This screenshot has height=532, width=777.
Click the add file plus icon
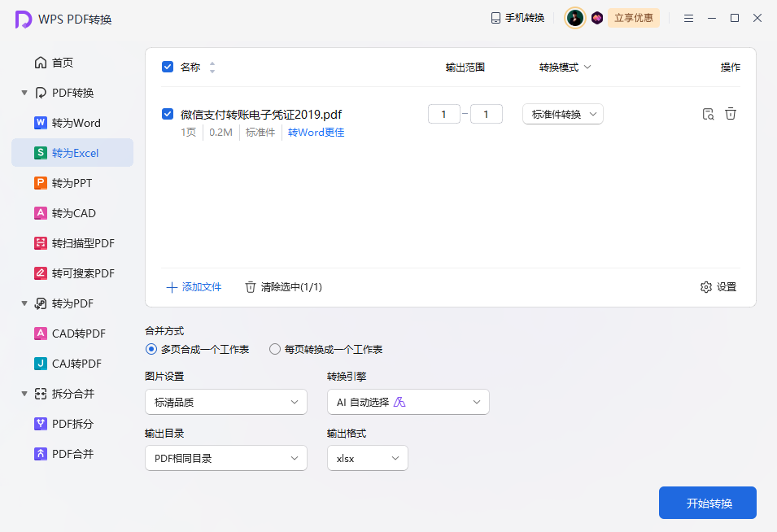[x=172, y=287]
